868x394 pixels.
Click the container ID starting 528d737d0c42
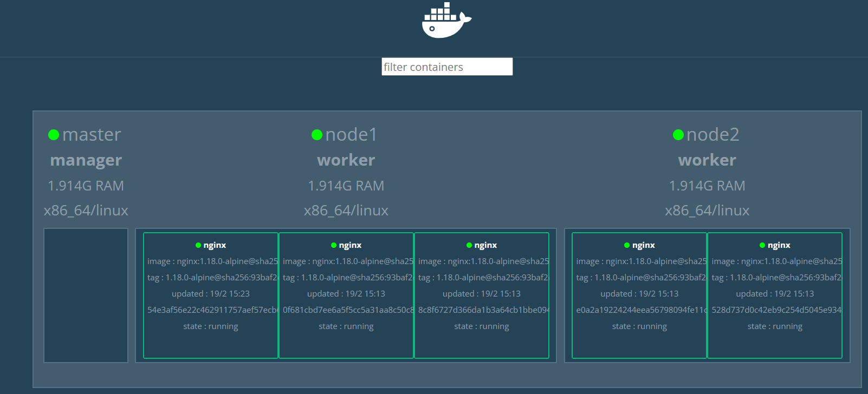pyautogui.click(x=776, y=310)
